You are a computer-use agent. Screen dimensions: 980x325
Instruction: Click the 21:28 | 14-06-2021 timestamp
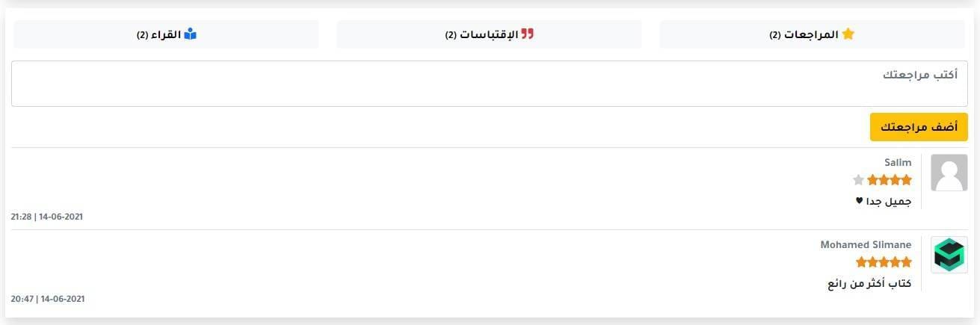coord(46,217)
